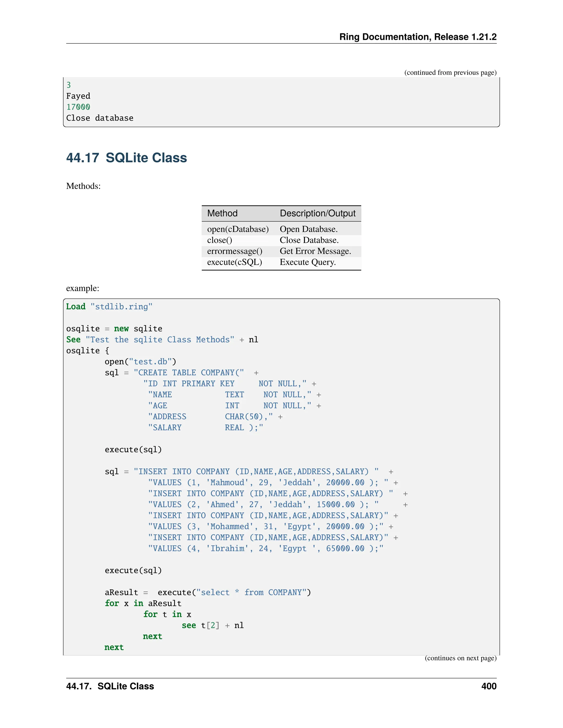
Task: Click the Description/Output column header
Action: click(x=317, y=213)
